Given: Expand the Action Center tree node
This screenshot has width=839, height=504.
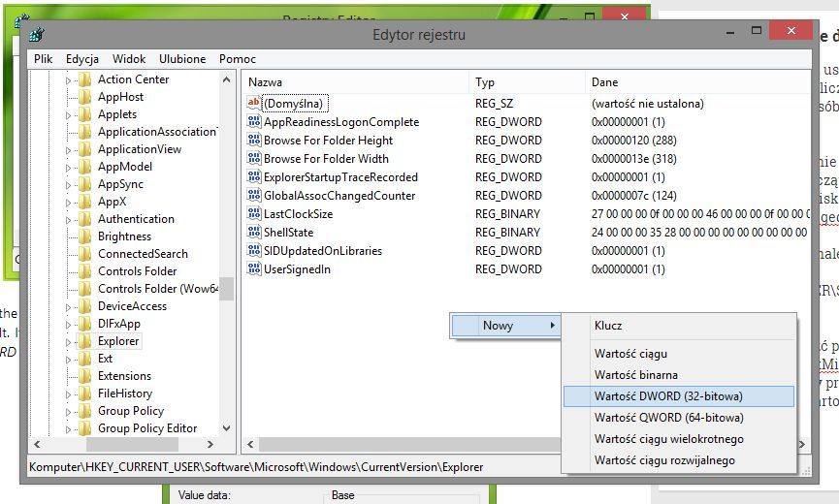Looking at the screenshot, I should (x=68, y=80).
